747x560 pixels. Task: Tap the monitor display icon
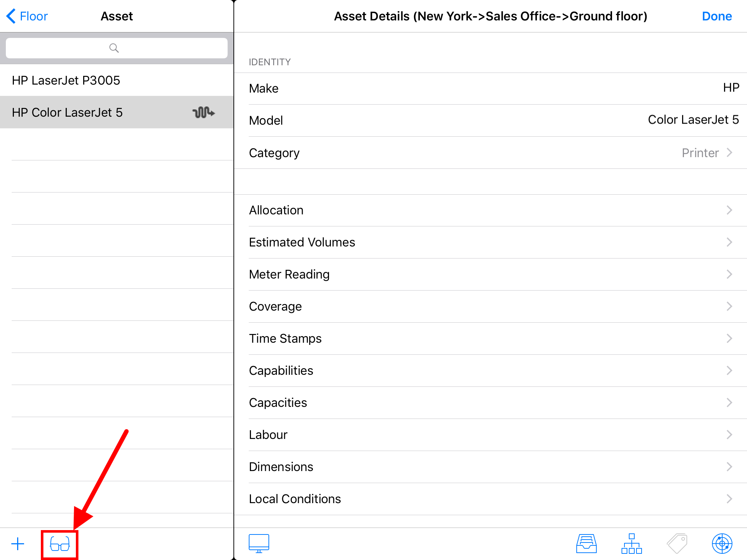click(x=259, y=544)
